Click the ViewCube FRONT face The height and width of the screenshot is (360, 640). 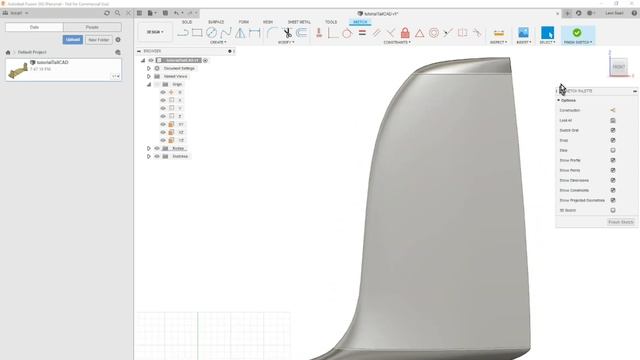pyautogui.click(x=619, y=67)
